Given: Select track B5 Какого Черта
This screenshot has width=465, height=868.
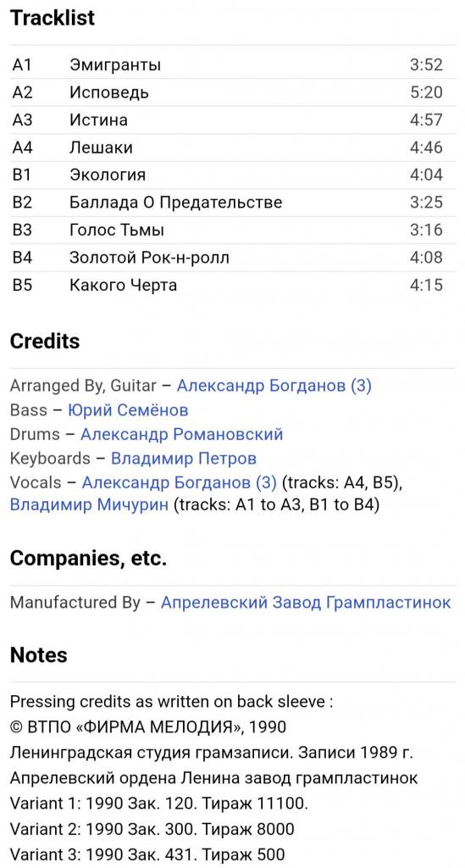Looking at the screenshot, I should point(233,285).
